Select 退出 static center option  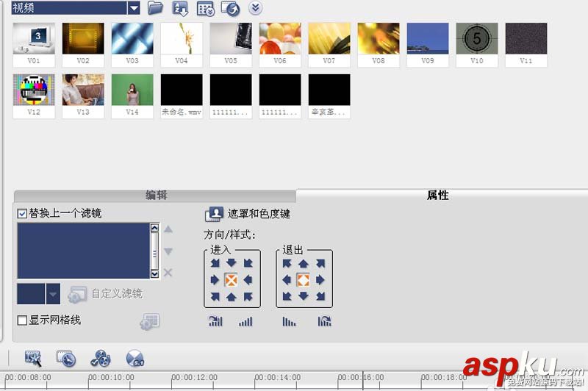pyautogui.click(x=304, y=280)
